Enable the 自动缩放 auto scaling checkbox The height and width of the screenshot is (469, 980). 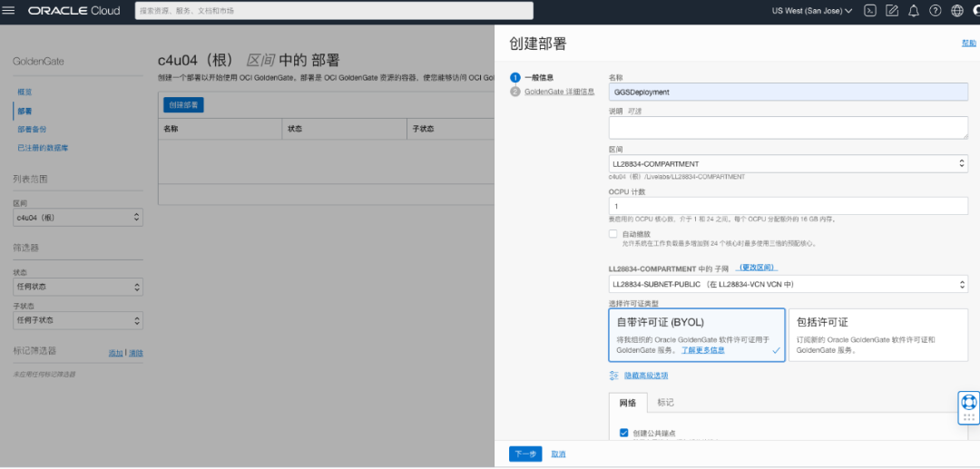613,233
